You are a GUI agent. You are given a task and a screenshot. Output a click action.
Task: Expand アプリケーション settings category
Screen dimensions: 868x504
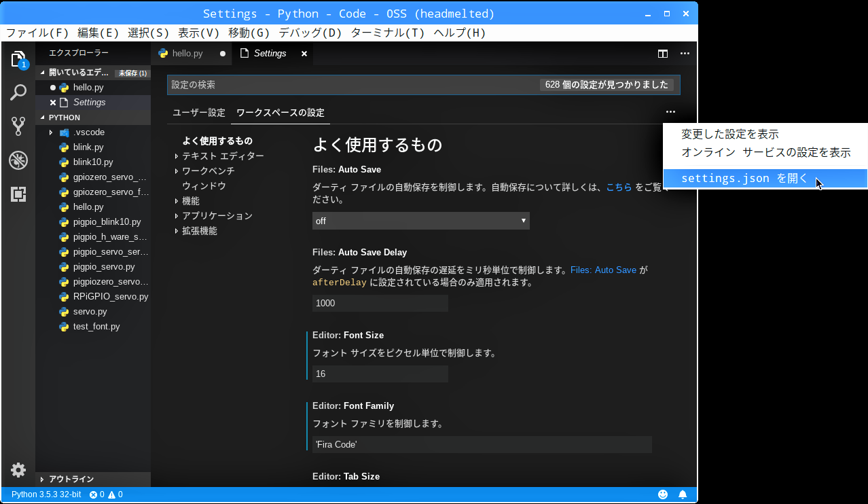(x=213, y=216)
